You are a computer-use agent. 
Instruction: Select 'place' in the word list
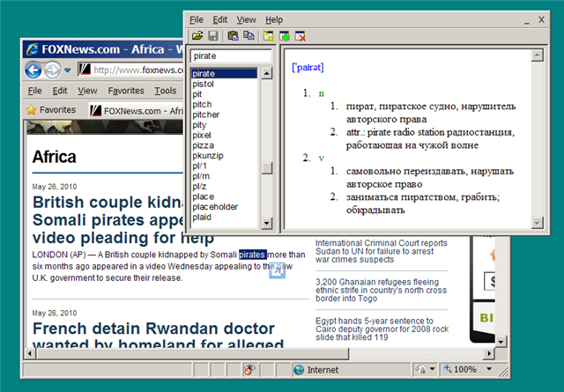coord(224,196)
